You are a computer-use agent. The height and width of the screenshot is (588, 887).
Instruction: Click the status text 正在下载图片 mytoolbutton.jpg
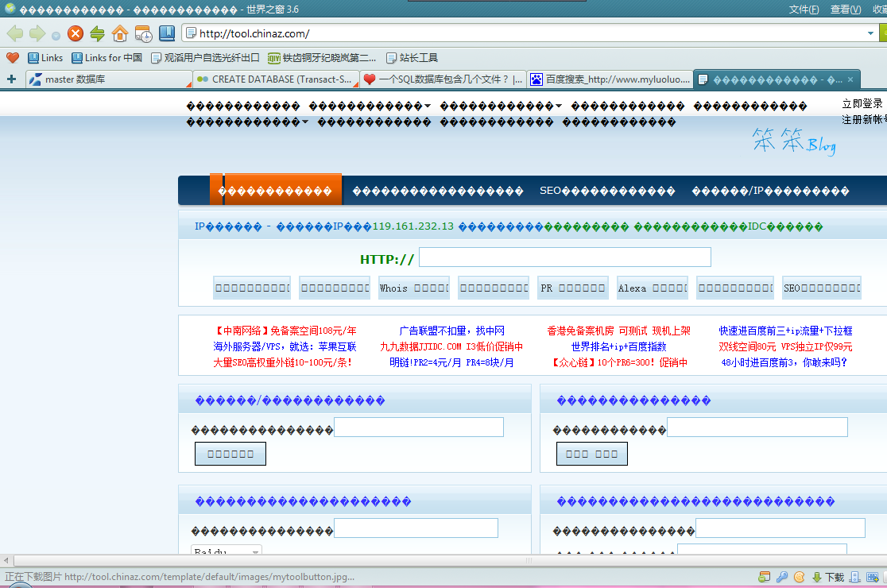(x=180, y=577)
